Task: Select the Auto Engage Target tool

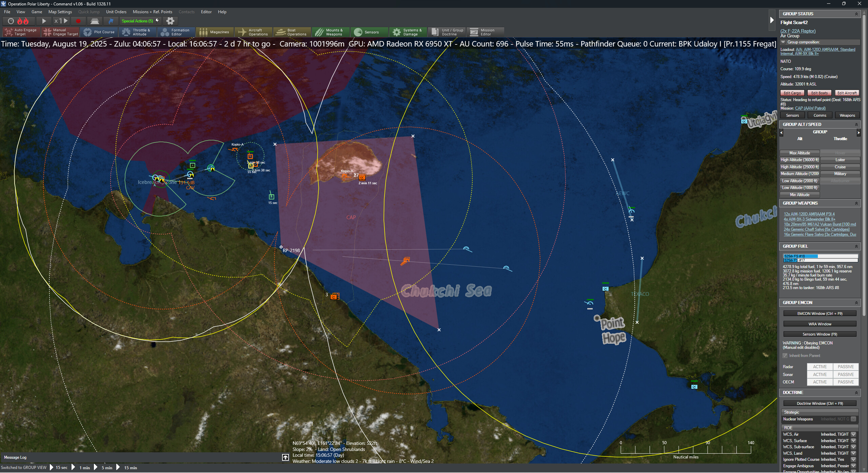Action: 21,32
